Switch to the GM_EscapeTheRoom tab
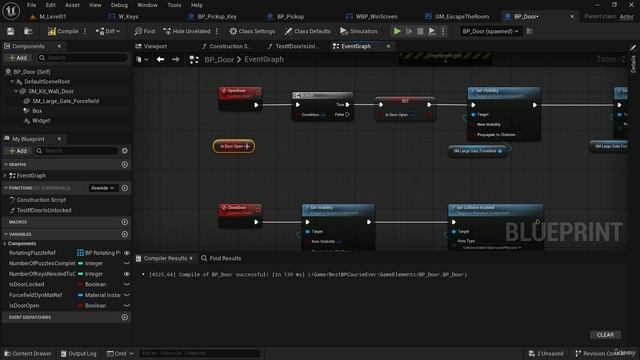Screen dimensions: 640x360 tap(462, 16)
